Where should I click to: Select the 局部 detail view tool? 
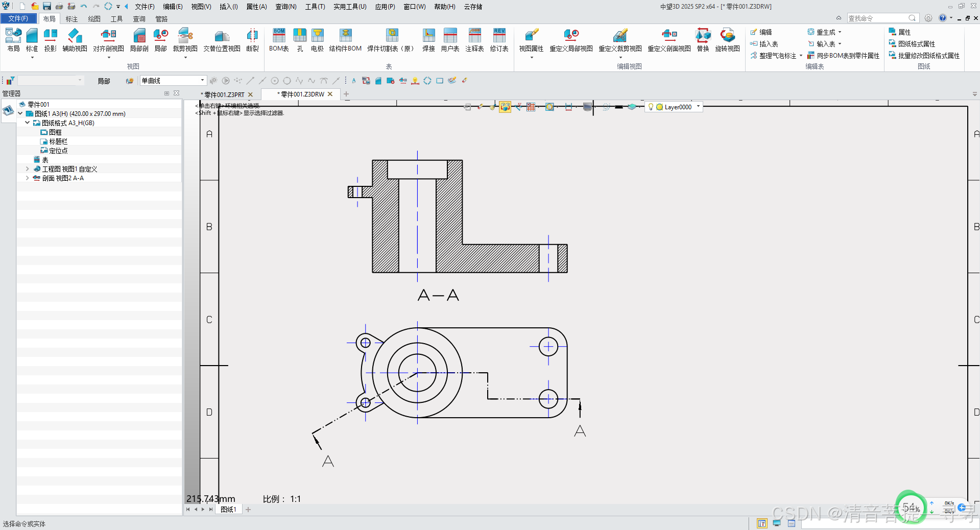pos(160,40)
